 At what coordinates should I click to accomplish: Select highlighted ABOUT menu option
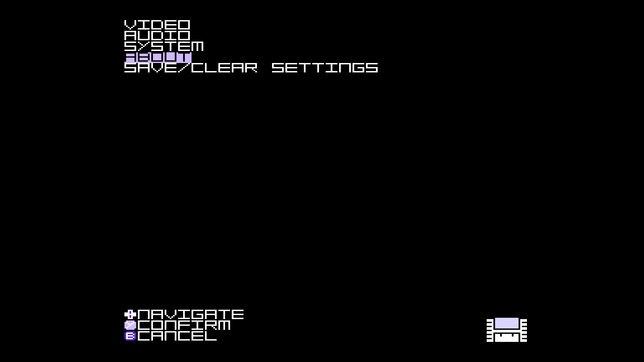coord(157,57)
